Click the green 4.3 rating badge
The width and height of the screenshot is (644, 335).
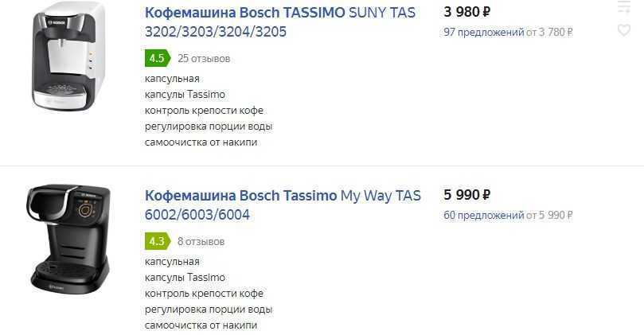[157, 241]
